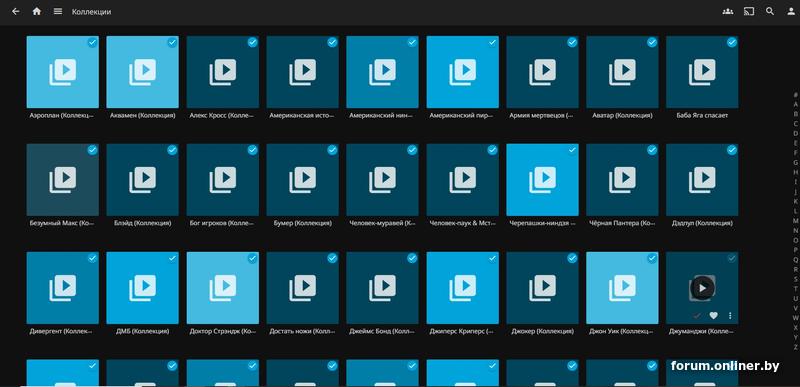Screen dimensions: 800x387
Task: Jump to letter S in alphabet picker
Action: point(795,279)
